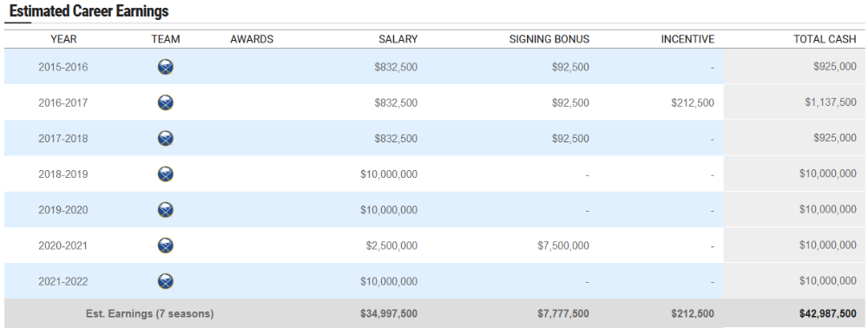Select the 2018-2019 year cell
This screenshot has height=328, width=868.
coord(63,174)
